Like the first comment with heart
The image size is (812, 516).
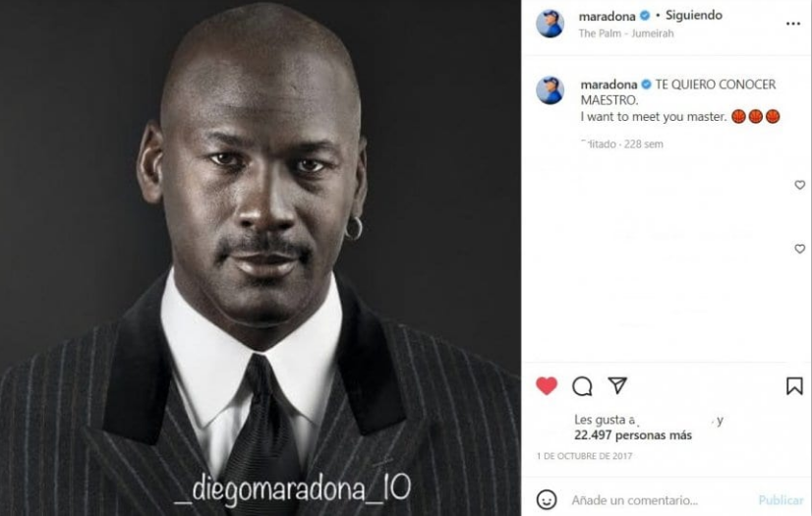coord(799,185)
